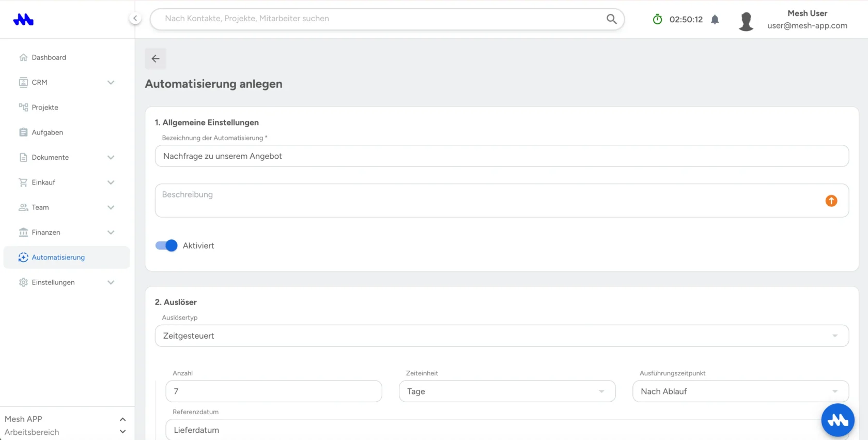The image size is (868, 440).
Task: Click the 02:50:12 timer display
Action: click(686, 20)
